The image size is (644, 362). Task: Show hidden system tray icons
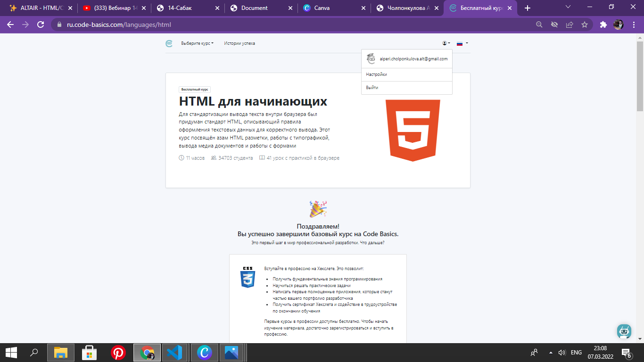(x=550, y=352)
